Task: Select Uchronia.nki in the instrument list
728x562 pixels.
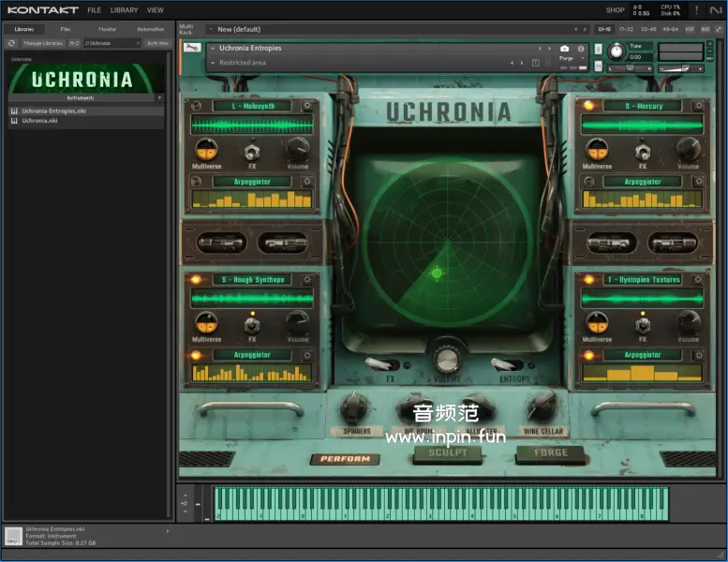Action: (39, 120)
